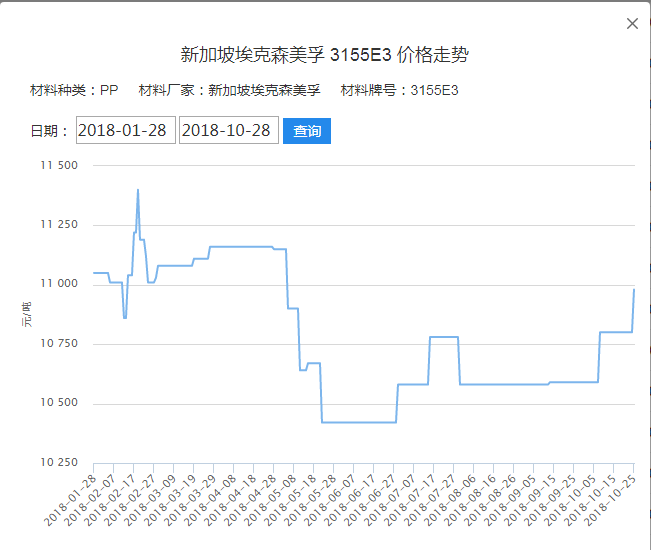Screen dimensions: 651x550
Task: Click the 11 500 y-axis label
Action: tap(59, 165)
